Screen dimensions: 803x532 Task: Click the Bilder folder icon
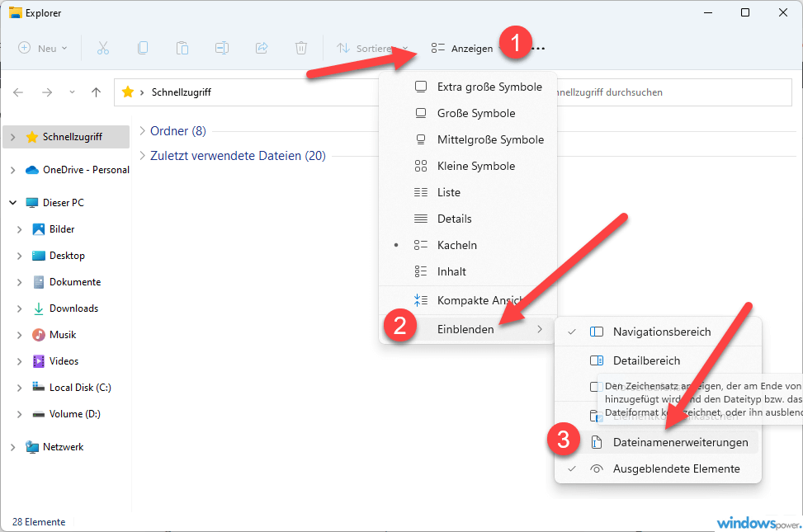tap(39, 228)
